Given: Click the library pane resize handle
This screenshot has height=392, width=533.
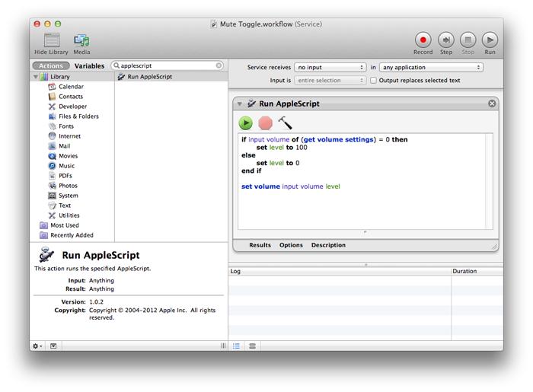Looking at the screenshot, I should click(223, 346).
